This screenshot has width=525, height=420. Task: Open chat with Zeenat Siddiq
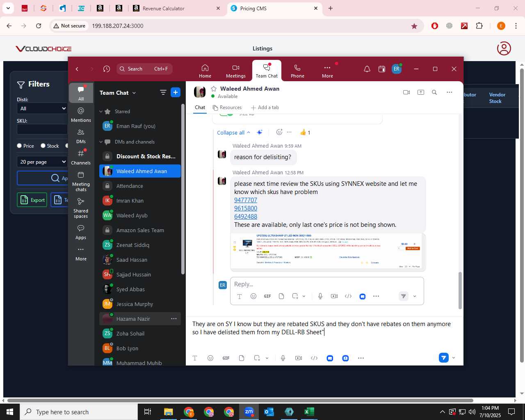pos(140,245)
